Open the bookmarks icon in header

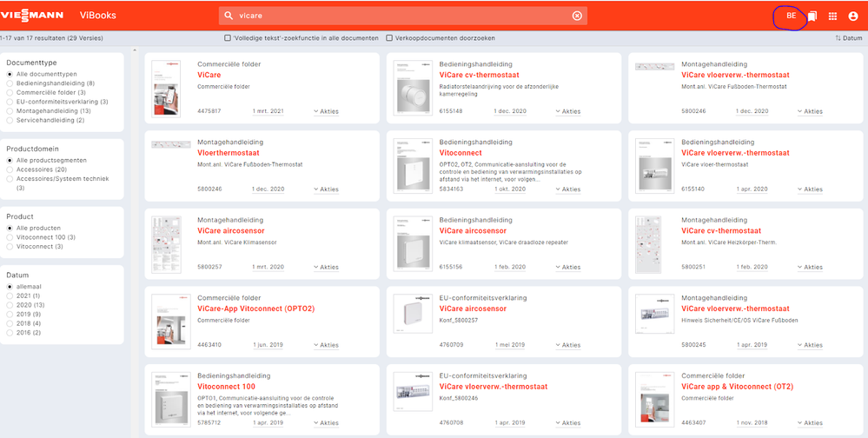[x=812, y=16]
